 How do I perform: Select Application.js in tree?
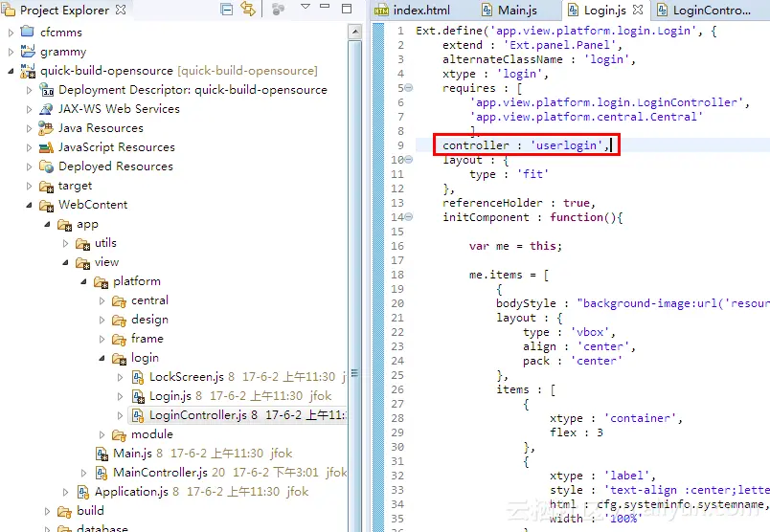pos(131,492)
